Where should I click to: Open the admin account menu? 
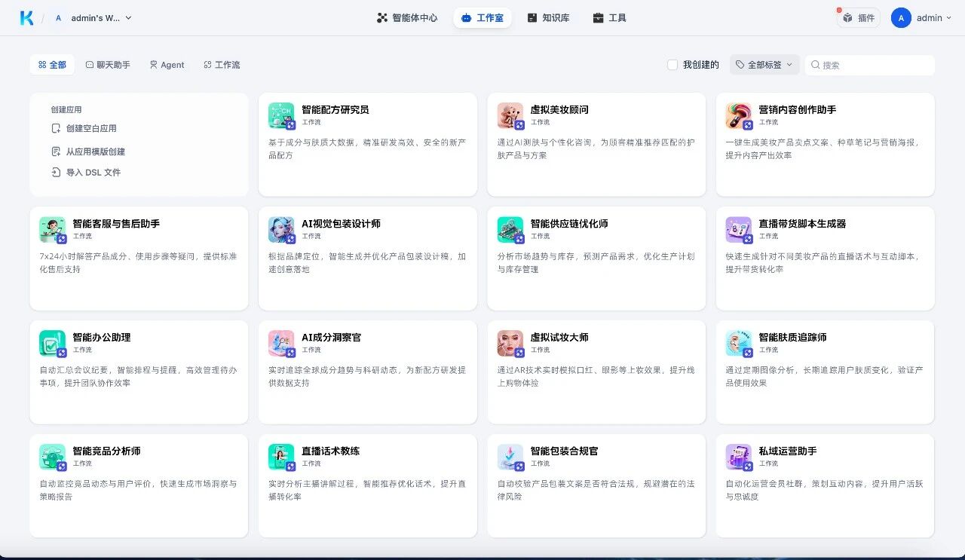pos(921,17)
